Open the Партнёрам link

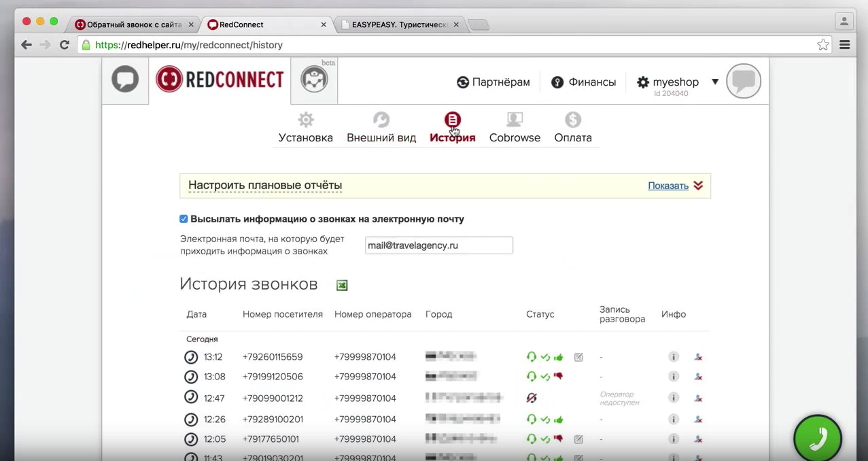click(493, 82)
